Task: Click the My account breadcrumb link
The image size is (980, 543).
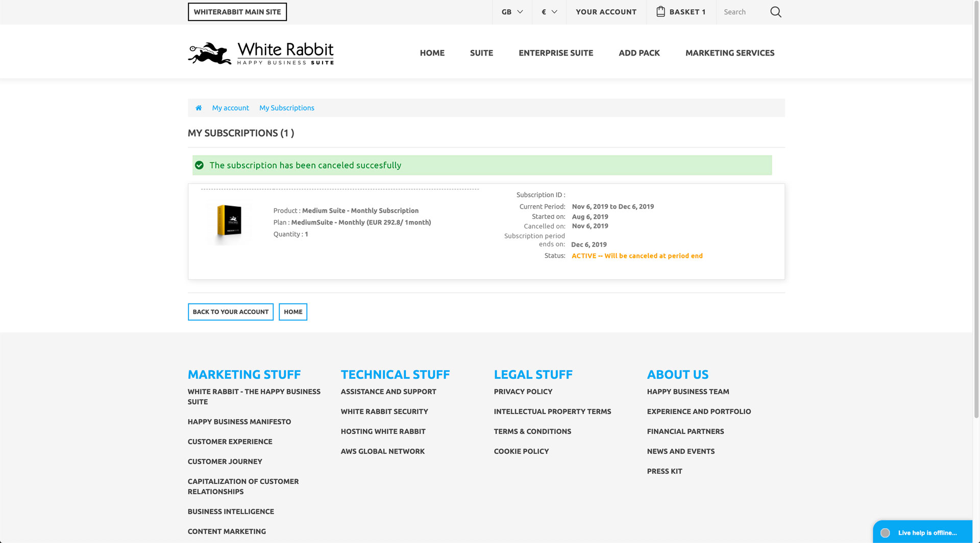Action: click(231, 108)
